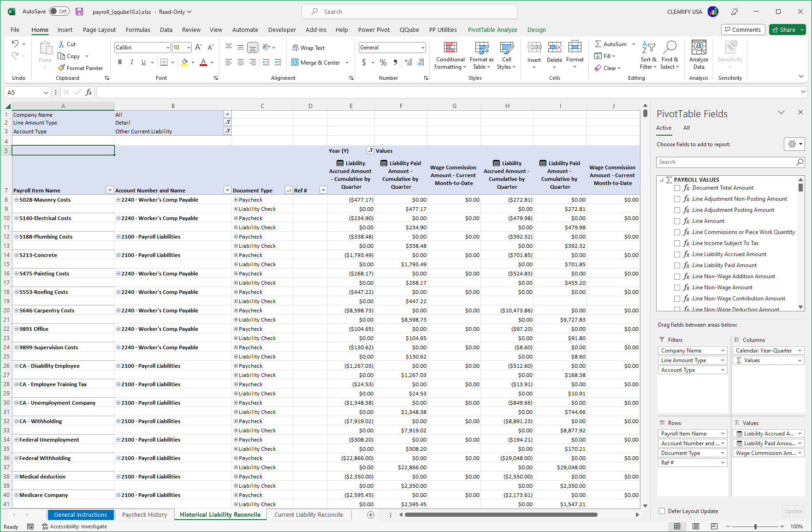Turn on AutoSave
This screenshot has width=812, height=532.
click(59, 11)
